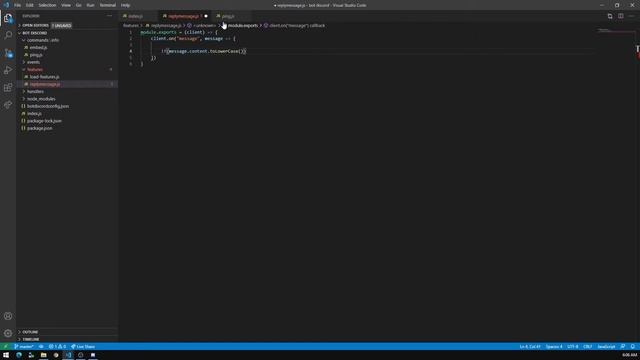Viewport: 640px width, 360px height.
Task: Open the Search view in activity bar
Action: pyautogui.click(x=8, y=36)
